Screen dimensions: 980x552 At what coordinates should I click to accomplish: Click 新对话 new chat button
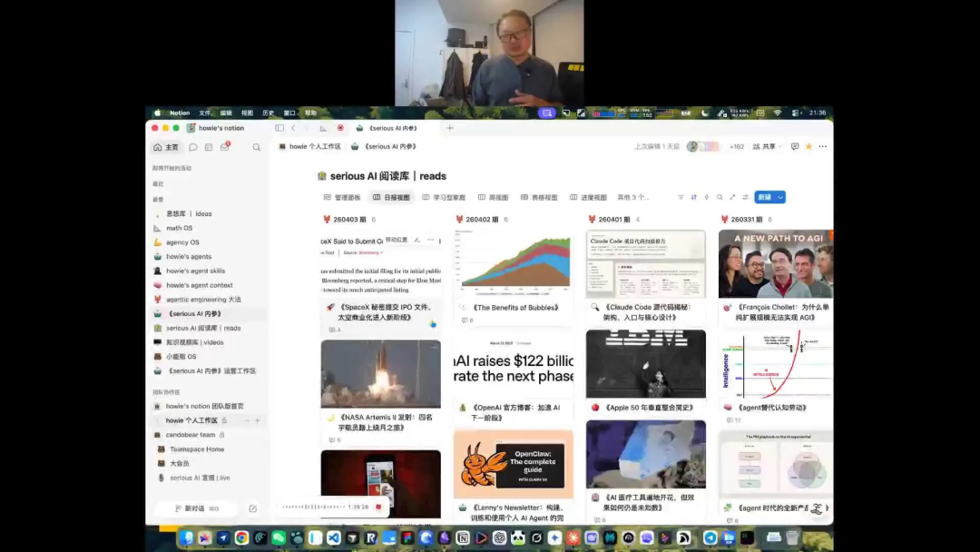(x=196, y=508)
